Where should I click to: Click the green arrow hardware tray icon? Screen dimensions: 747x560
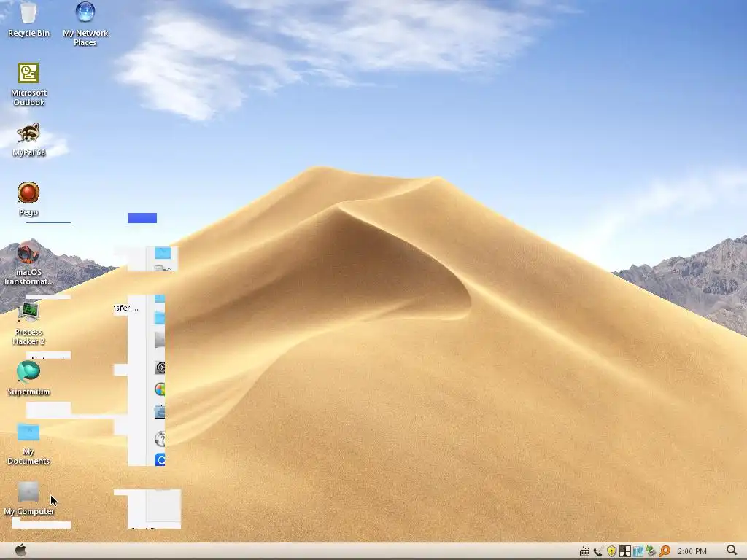tap(651, 551)
